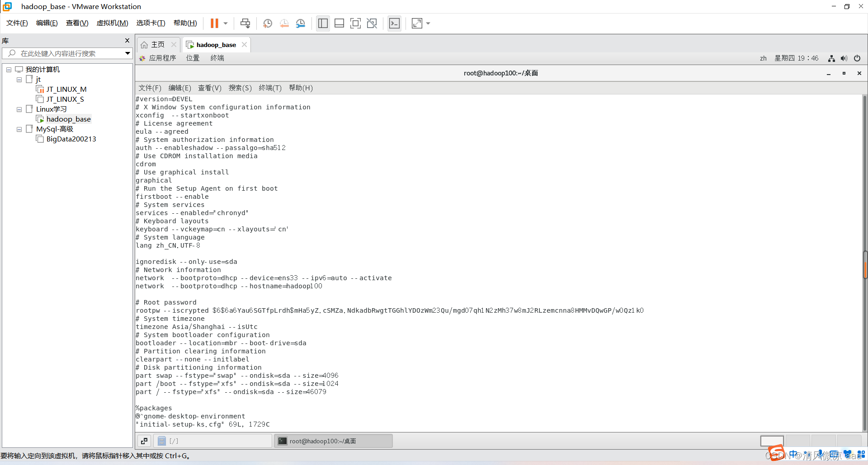Image resolution: width=868 pixels, height=465 pixels.
Task: Open terminal 搜索(S) menu
Action: click(240, 88)
